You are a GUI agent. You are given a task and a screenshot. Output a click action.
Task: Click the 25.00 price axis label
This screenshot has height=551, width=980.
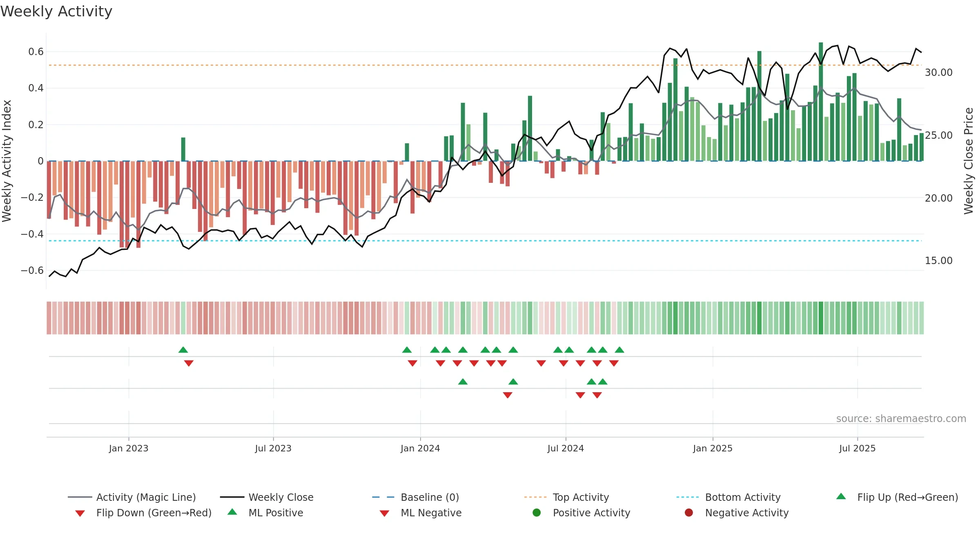pyautogui.click(x=939, y=135)
